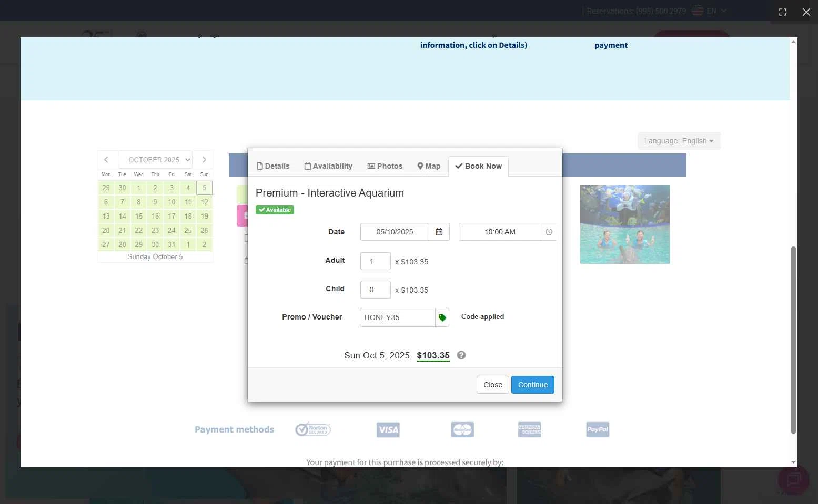Click the Continue button
The width and height of the screenshot is (818, 504).
533,385
